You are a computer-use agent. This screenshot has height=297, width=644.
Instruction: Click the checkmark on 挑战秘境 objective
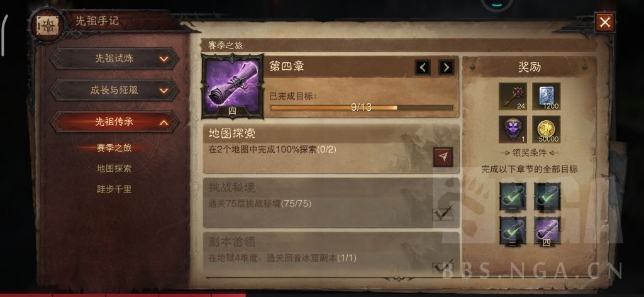coord(443,213)
